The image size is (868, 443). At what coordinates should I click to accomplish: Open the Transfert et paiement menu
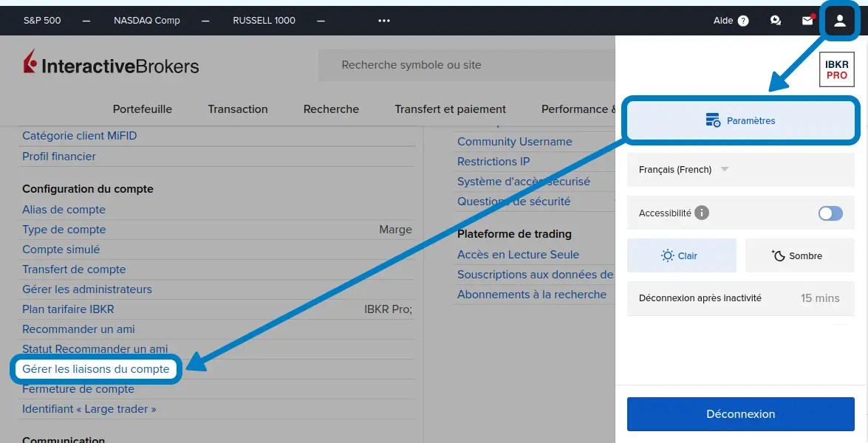450,109
